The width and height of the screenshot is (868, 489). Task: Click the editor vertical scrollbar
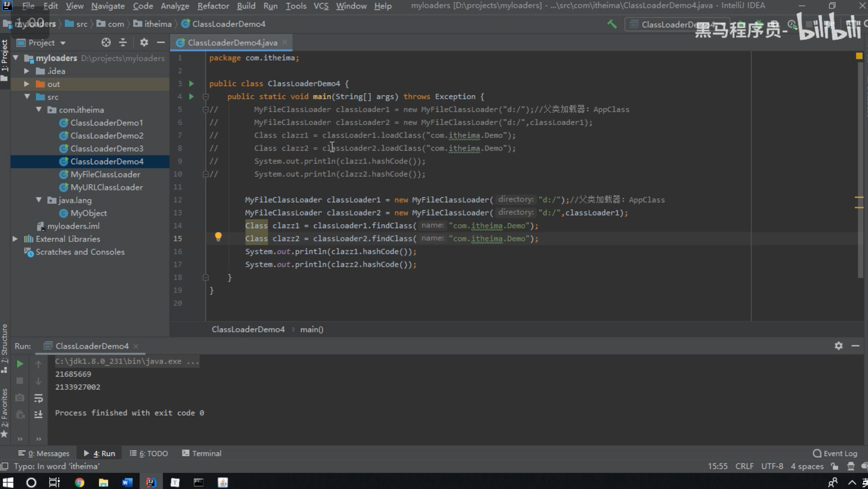coord(861,169)
